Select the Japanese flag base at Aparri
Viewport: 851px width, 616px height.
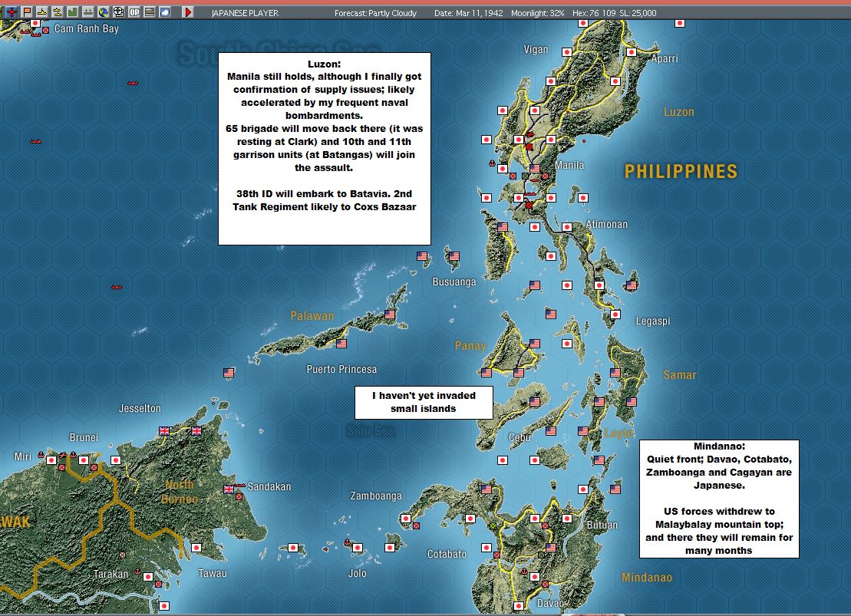[x=632, y=52]
